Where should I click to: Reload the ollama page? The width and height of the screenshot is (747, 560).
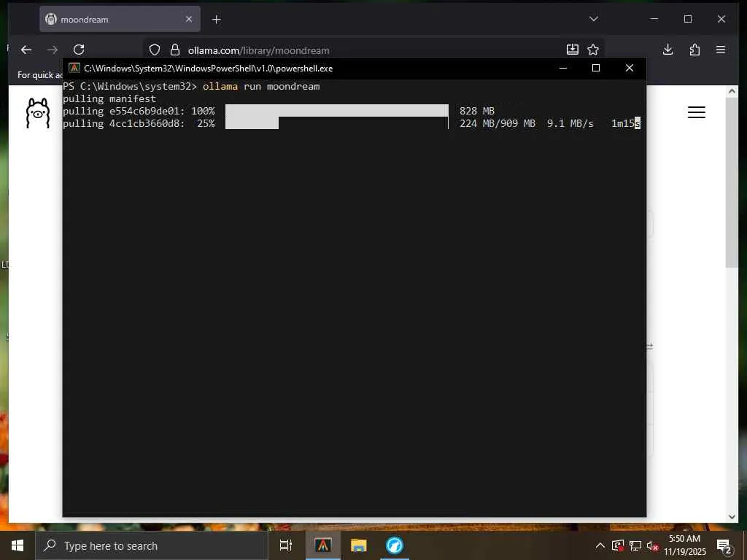79,50
